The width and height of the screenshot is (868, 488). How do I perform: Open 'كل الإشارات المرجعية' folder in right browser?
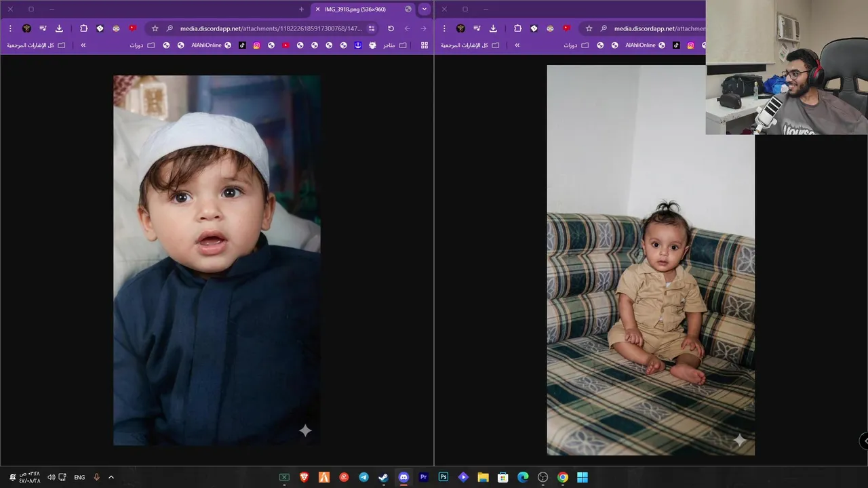click(470, 45)
